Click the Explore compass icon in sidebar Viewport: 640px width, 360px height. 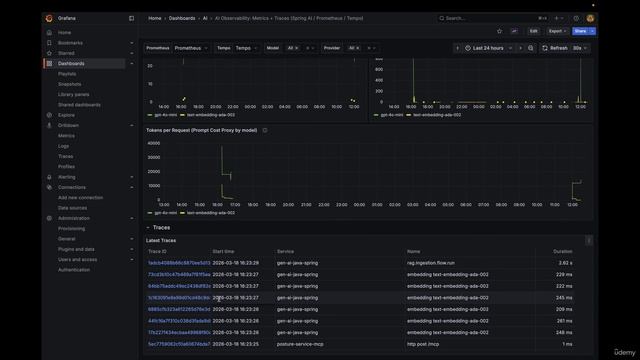pyautogui.click(x=49, y=115)
